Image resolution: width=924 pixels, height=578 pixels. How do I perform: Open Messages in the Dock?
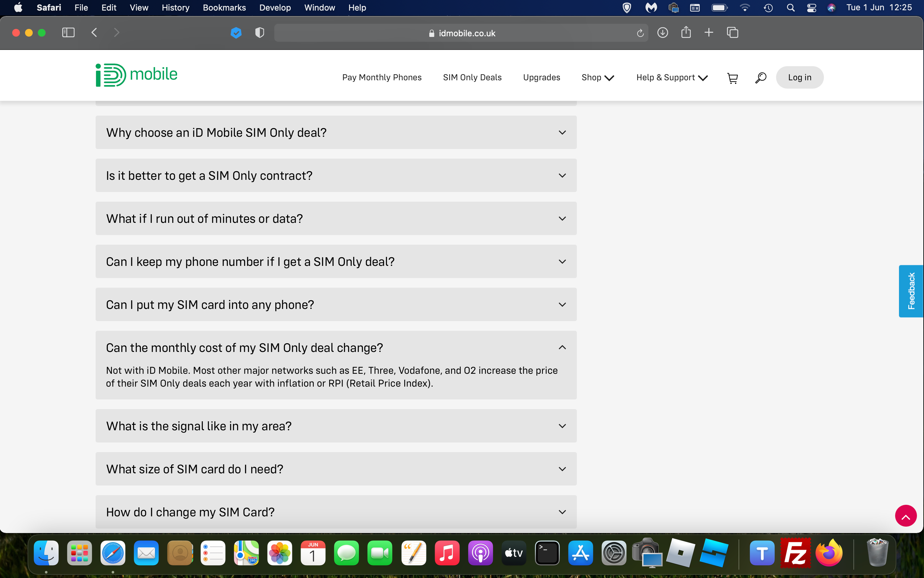pos(346,553)
